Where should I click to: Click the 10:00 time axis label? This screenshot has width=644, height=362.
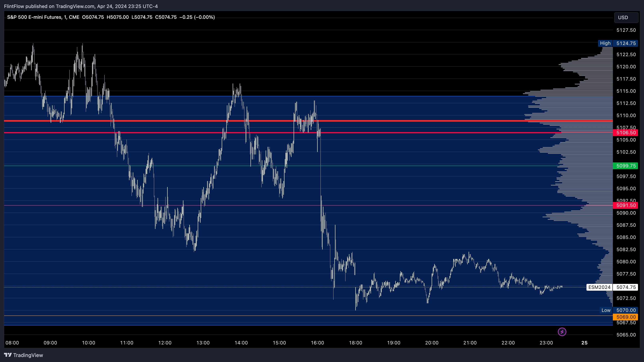[88, 343]
